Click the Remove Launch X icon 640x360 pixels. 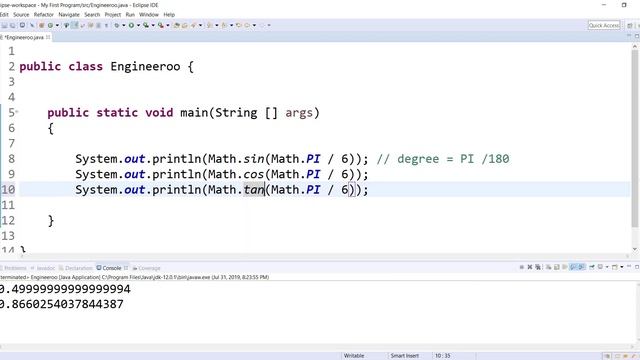click(x=530, y=267)
